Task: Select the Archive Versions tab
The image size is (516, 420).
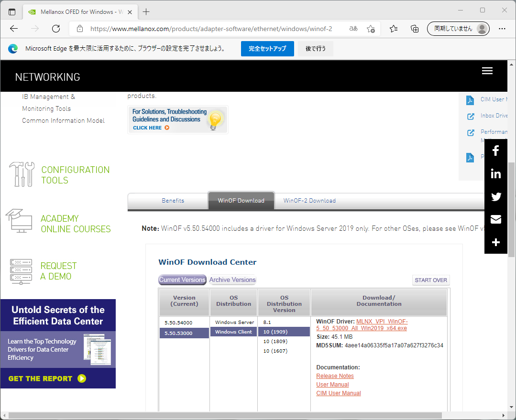Action: [232, 280]
